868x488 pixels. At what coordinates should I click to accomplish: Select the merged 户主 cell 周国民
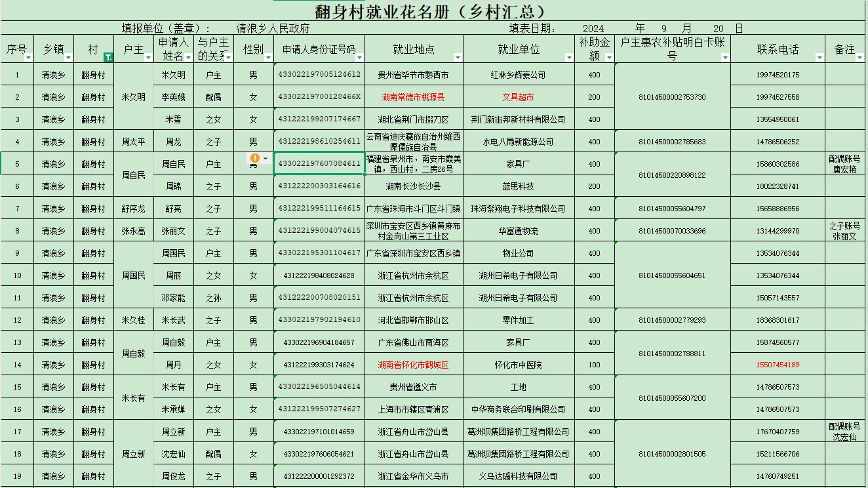pos(134,275)
